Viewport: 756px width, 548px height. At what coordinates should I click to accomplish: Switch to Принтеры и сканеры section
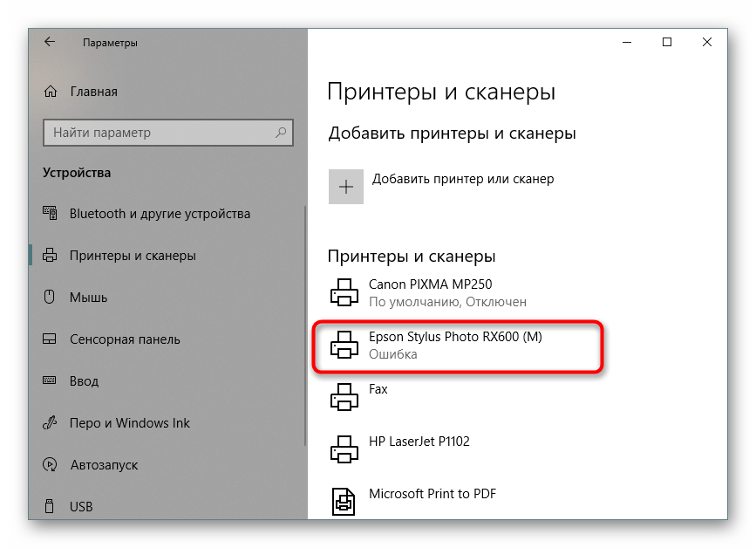pyautogui.click(x=133, y=256)
